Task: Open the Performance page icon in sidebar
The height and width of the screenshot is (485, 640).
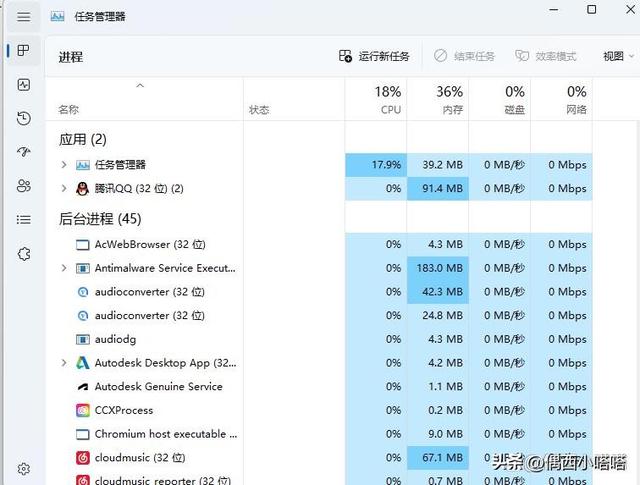Action: tap(24, 85)
